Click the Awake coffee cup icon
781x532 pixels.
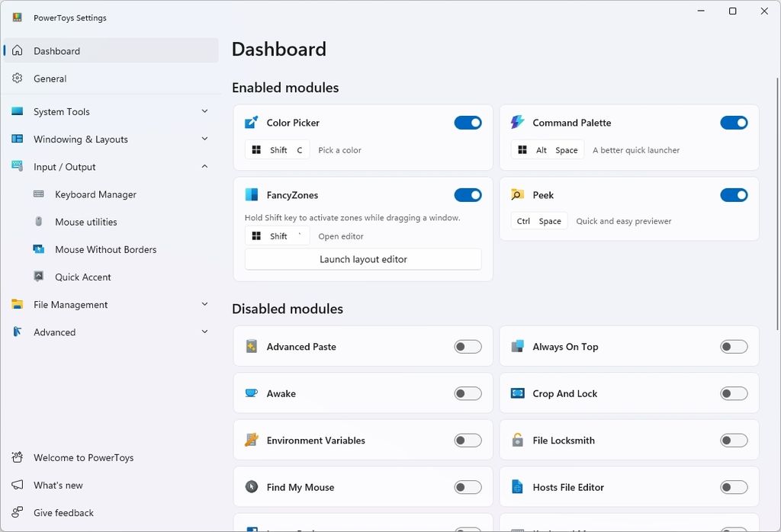click(252, 393)
